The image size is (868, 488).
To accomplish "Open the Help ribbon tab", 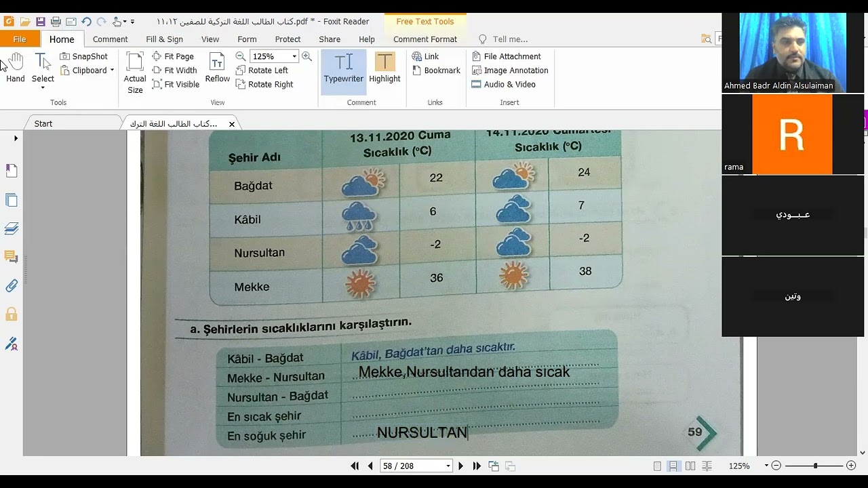I will point(367,39).
